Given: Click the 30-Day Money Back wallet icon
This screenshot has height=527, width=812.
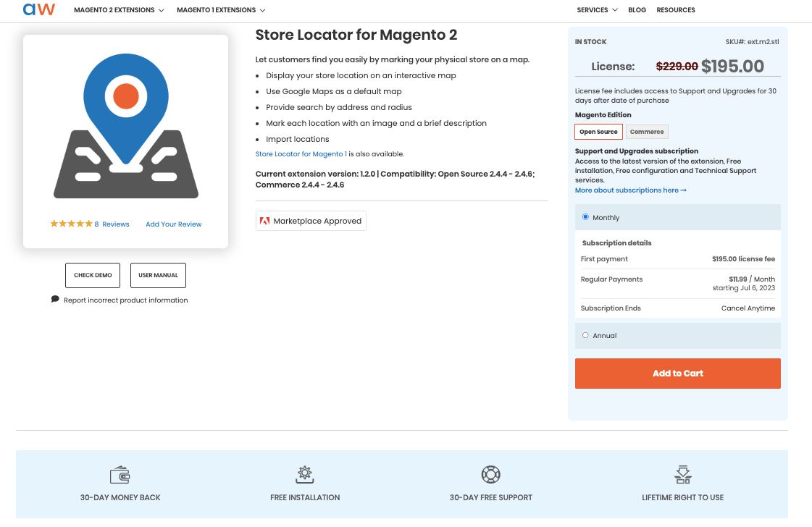Looking at the screenshot, I should coord(120,474).
